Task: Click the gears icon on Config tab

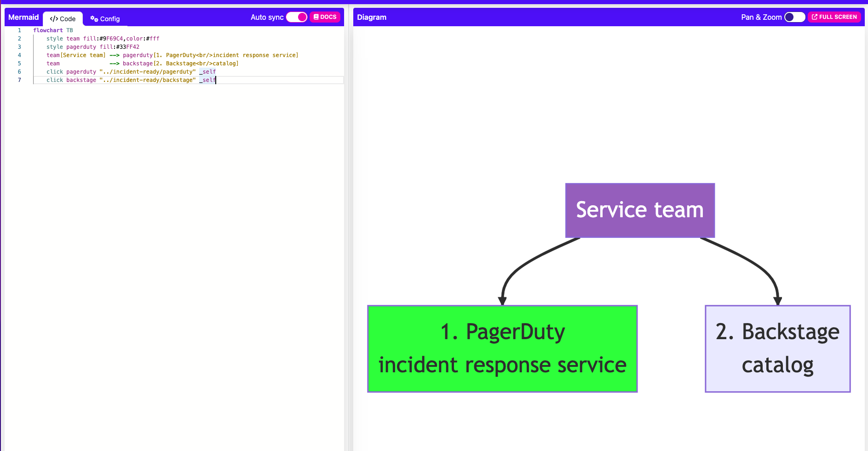Action: (94, 19)
